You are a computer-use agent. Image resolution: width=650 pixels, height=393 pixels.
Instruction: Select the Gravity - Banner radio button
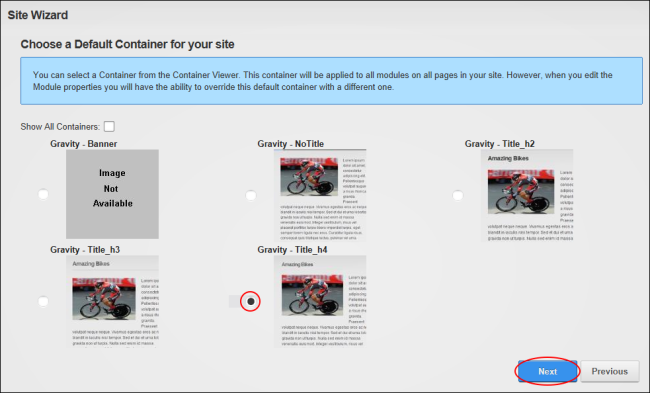pos(43,194)
